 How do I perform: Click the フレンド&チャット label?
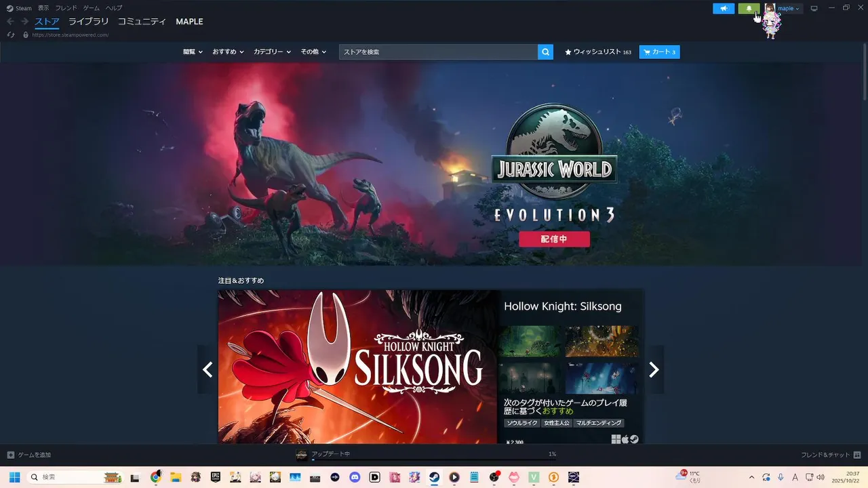pos(825,455)
